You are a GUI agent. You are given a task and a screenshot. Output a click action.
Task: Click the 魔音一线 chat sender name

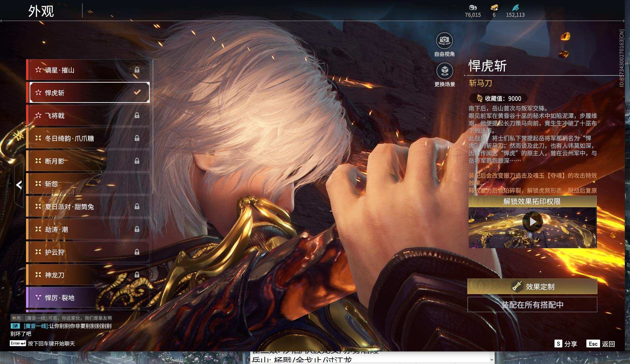point(36,326)
